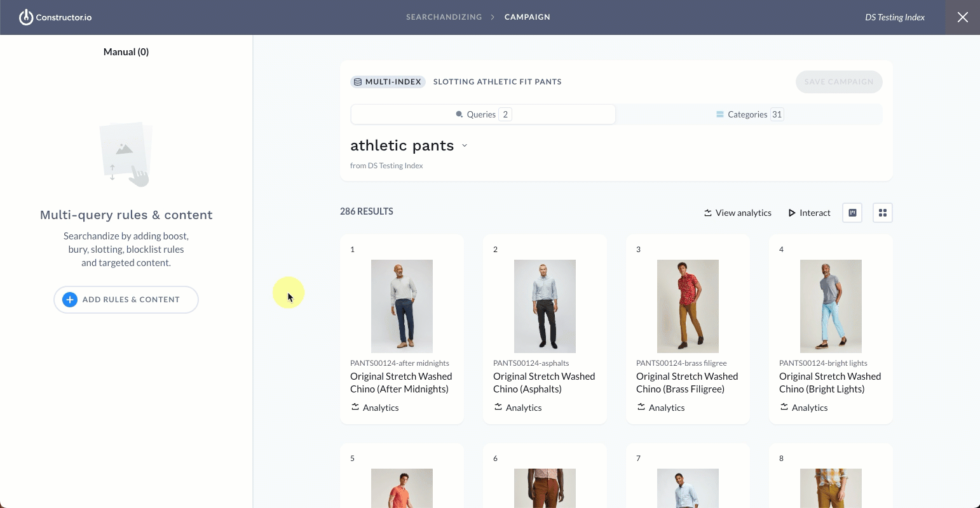Click the Multi-Index database badge
Viewport: 980px width, 508px height.
click(x=388, y=82)
